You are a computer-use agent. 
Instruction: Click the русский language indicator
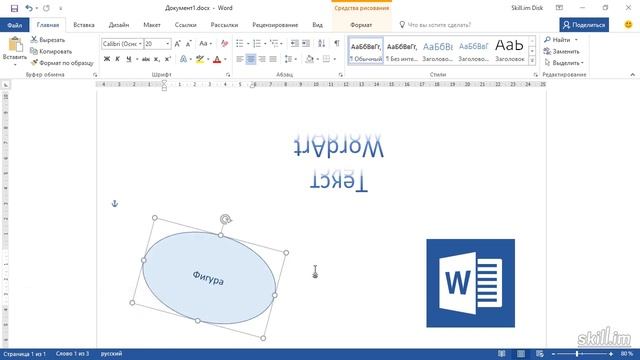point(111,353)
